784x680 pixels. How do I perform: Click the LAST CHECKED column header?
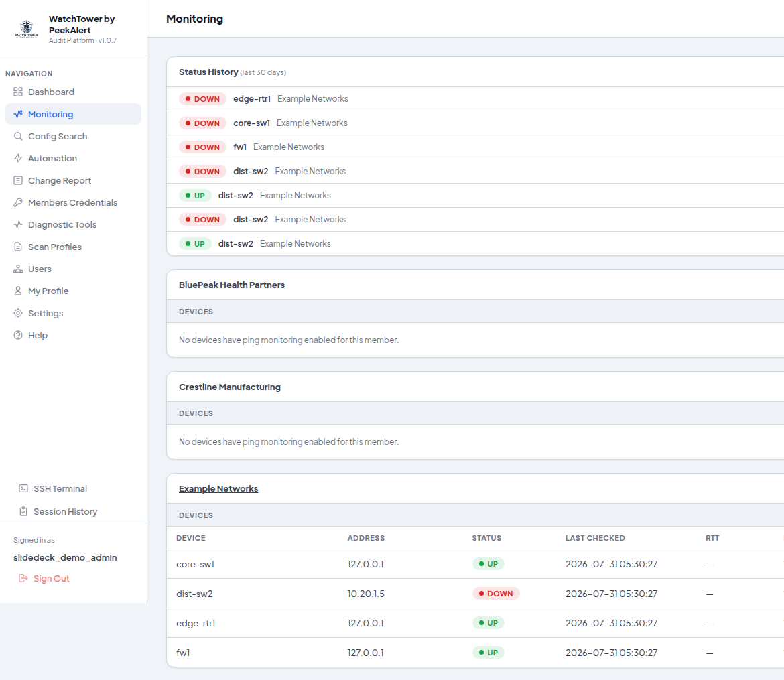pos(595,538)
